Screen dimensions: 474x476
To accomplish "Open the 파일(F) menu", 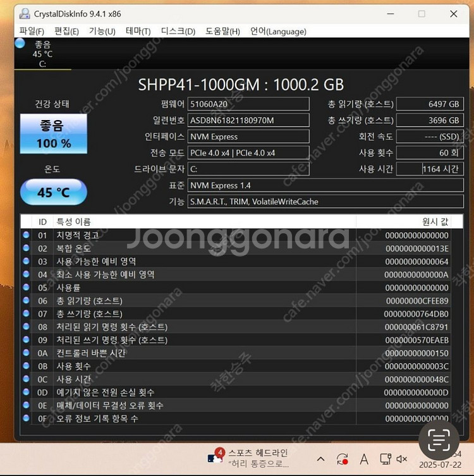I will pyautogui.click(x=32, y=31).
